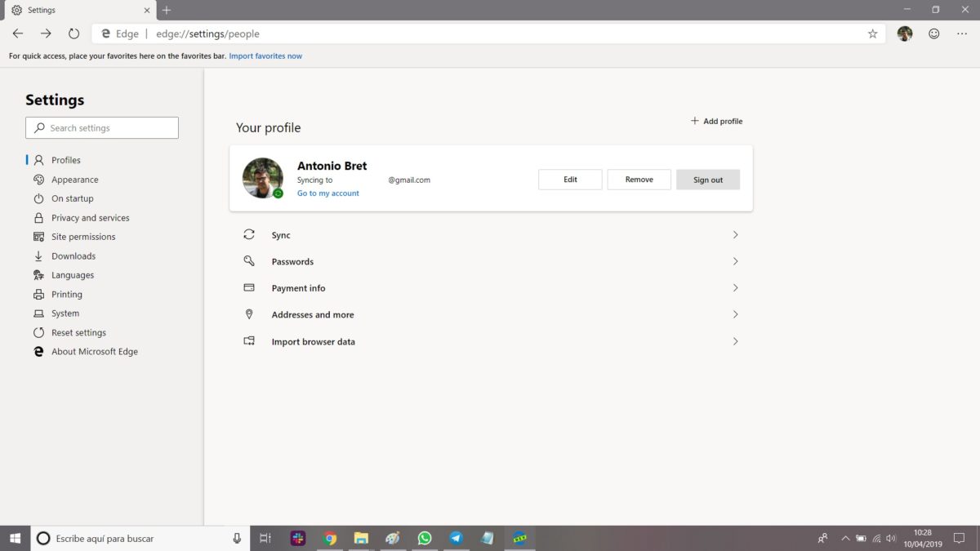Click the back navigation arrow

18,33
